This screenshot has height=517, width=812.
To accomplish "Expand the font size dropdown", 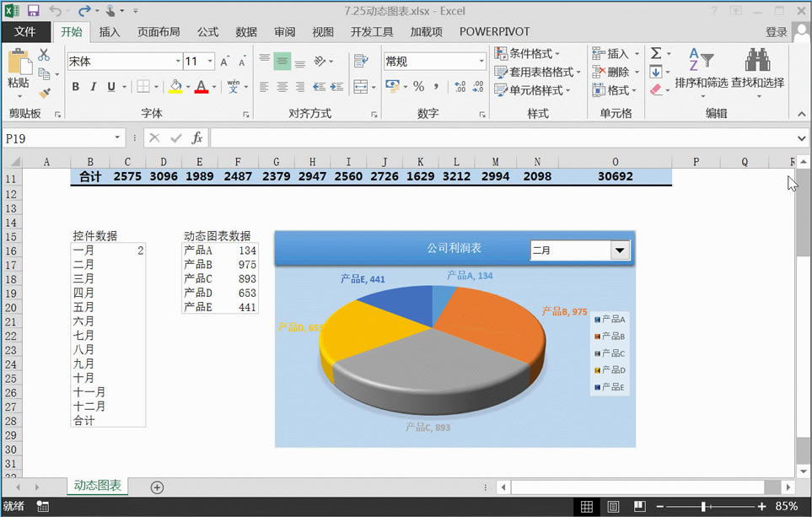I will click(x=208, y=61).
